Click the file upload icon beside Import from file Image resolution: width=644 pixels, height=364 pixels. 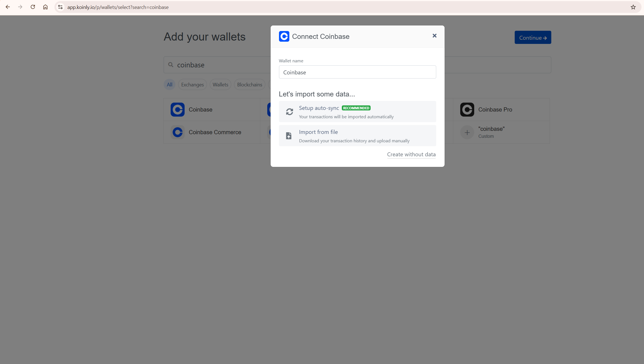pyautogui.click(x=289, y=136)
